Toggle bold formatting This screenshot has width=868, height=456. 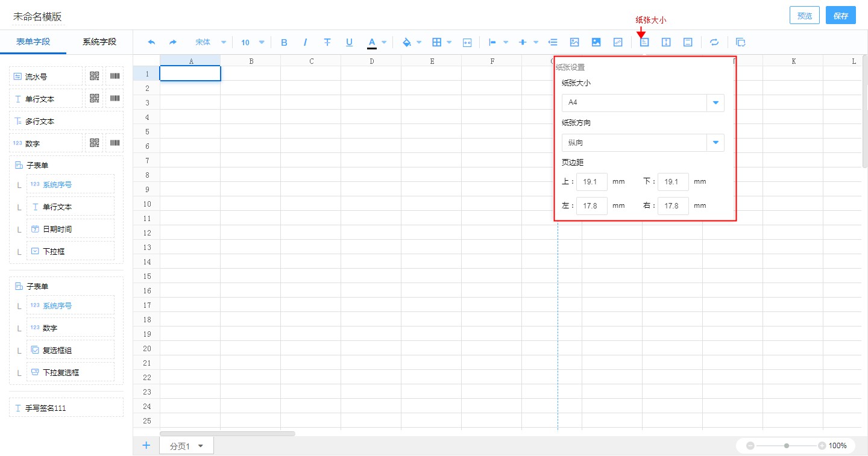point(285,42)
